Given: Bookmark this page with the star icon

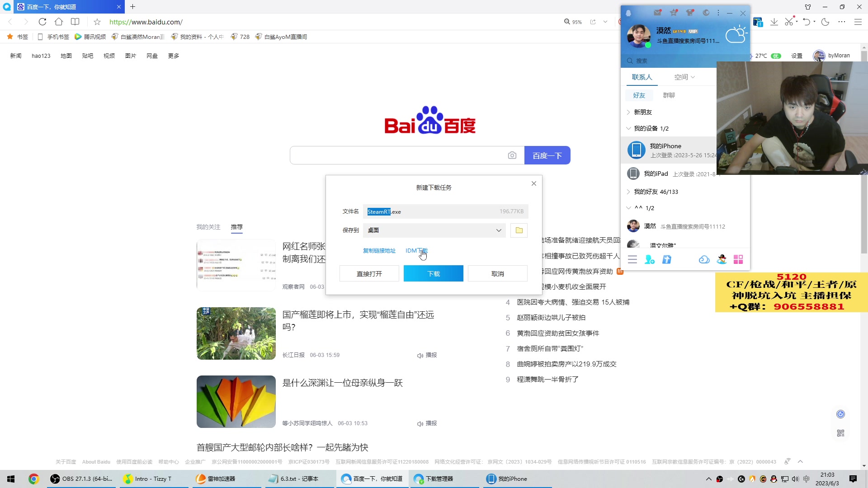Looking at the screenshot, I should tap(97, 22).
